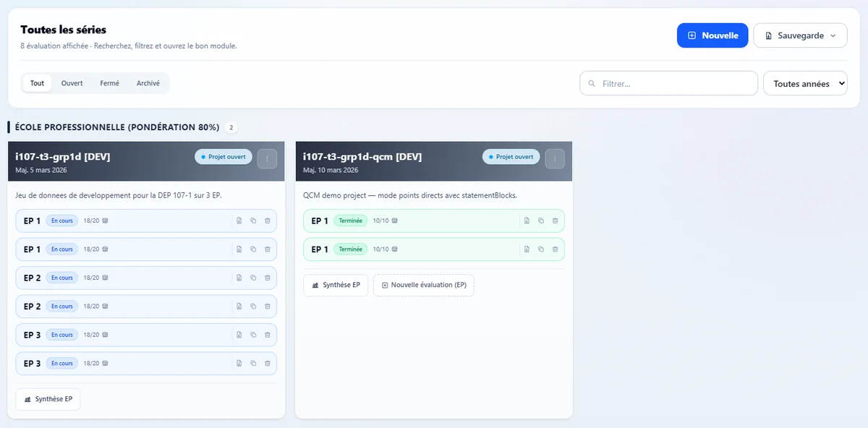Show only Fermé series
Image resolution: width=868 pixels, height=428 pixels.
click(x=110, y=83)
